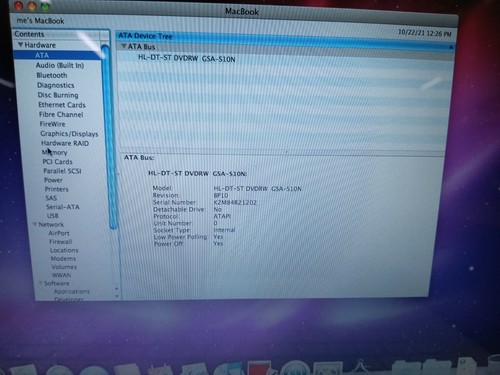Open the Firewall entry
The width and height of the screenshot is (500, 375).
coord(61,242)
